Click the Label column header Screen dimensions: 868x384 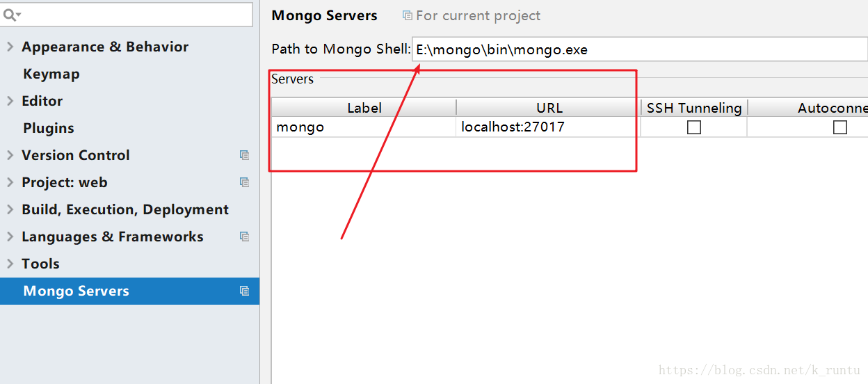pyautogui.click(x=364, y=107)
